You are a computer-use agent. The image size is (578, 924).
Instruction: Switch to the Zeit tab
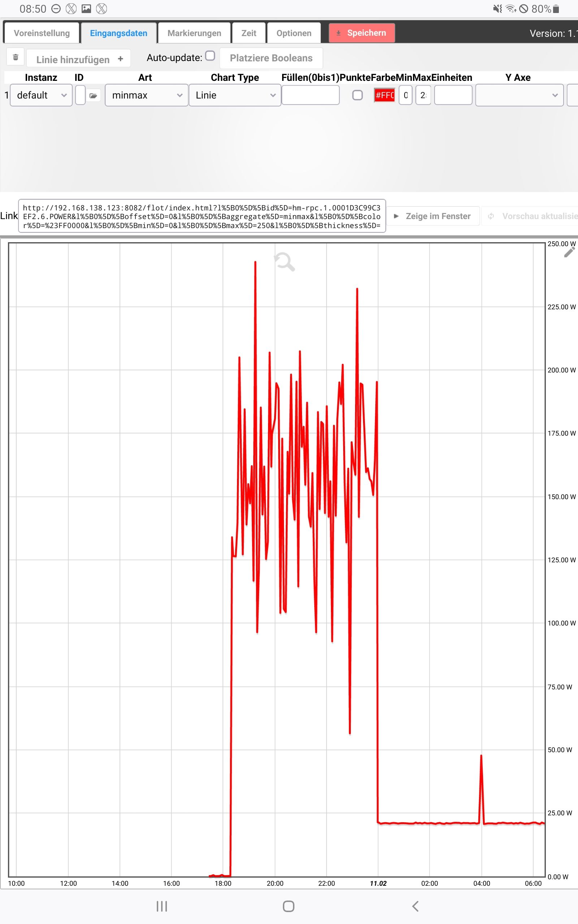click(249, 33)
